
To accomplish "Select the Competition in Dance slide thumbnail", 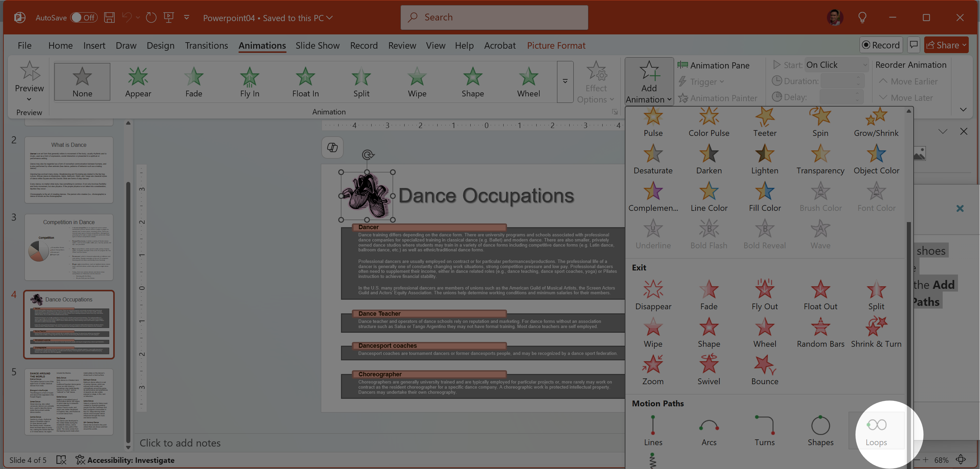I will pos(69,248).
